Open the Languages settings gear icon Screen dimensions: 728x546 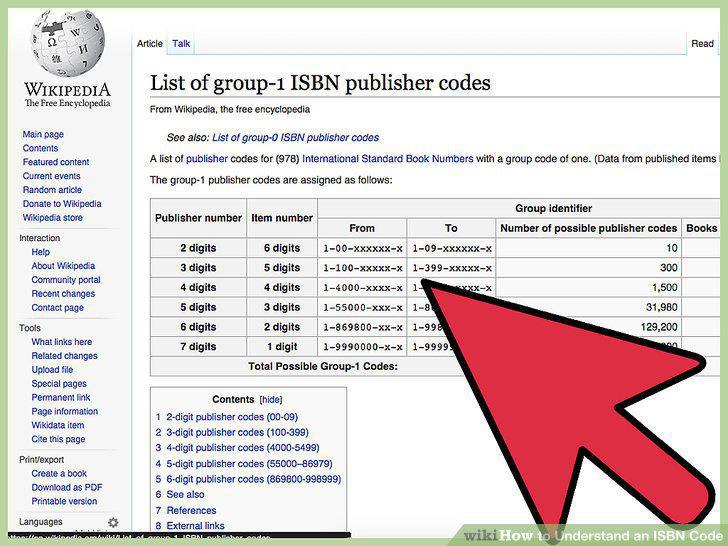tap(113, 522)
